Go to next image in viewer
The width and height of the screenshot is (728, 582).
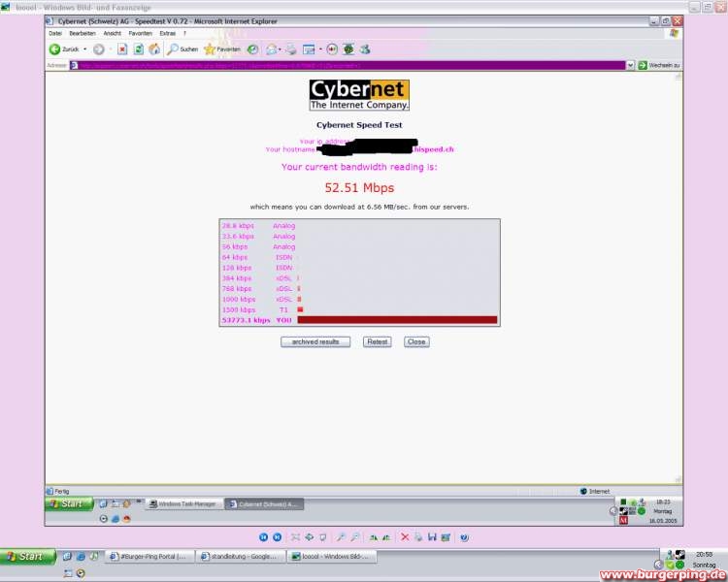click(x=277, y=536)
